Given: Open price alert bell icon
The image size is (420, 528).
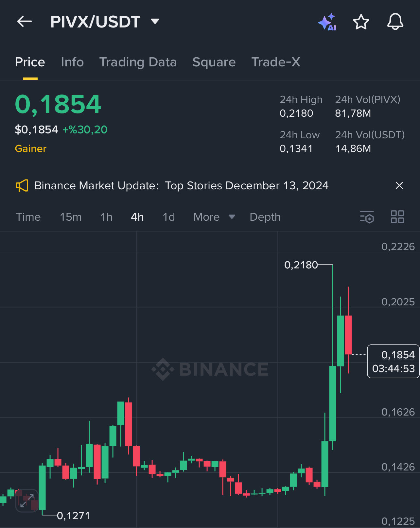Looking at the screenshot, I should tap(395, 22).
